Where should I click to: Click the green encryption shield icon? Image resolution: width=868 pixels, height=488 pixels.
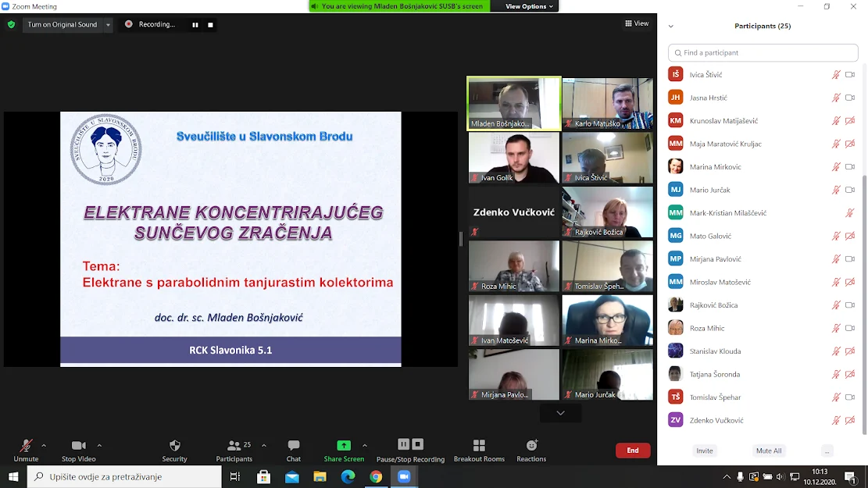click(11, 24)
